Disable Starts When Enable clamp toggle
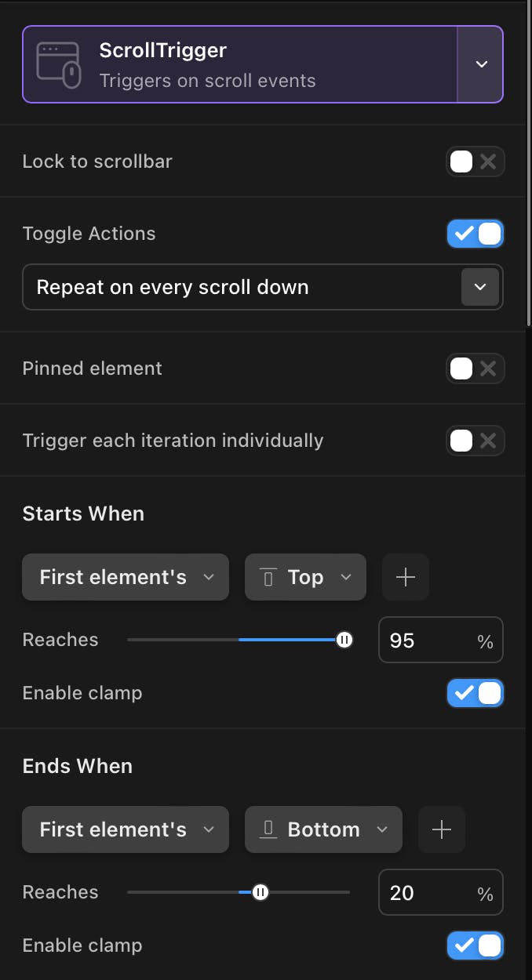This screenshot has height=980, width=532. [x=475, y=693]
